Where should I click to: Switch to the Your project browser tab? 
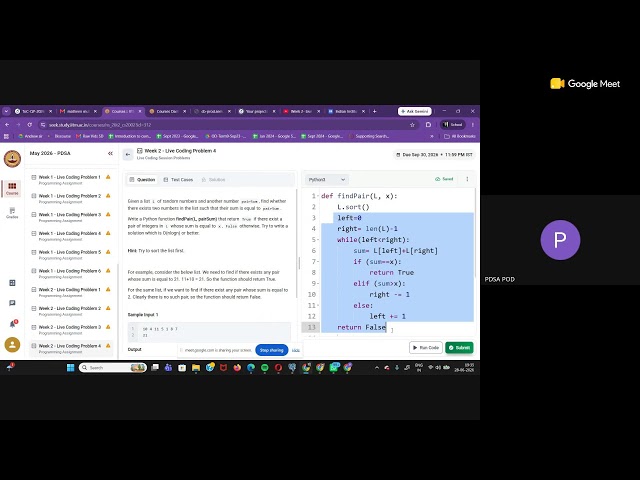pyautogui.click(x=256, y=111)
